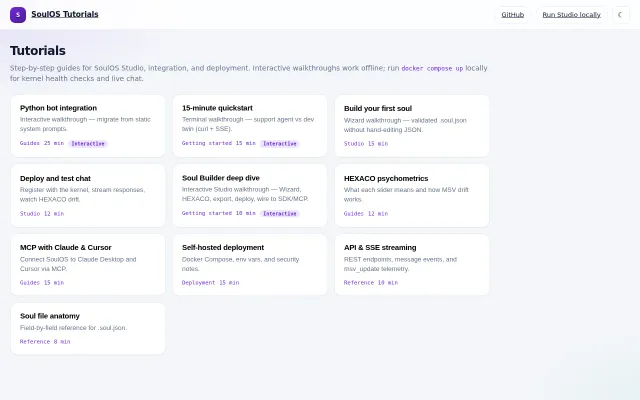The height and width of the screenshot is (400, 640).
Task: Click Getting started label on Soul Builder deep dive card
Action: [x=207, y=213]
